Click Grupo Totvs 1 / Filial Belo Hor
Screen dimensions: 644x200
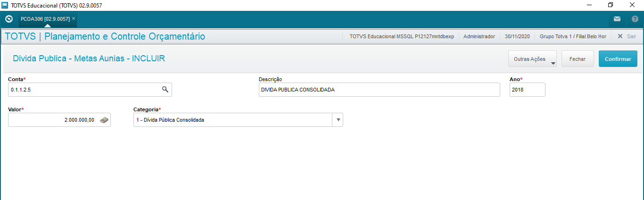click(x=573, y=36)
